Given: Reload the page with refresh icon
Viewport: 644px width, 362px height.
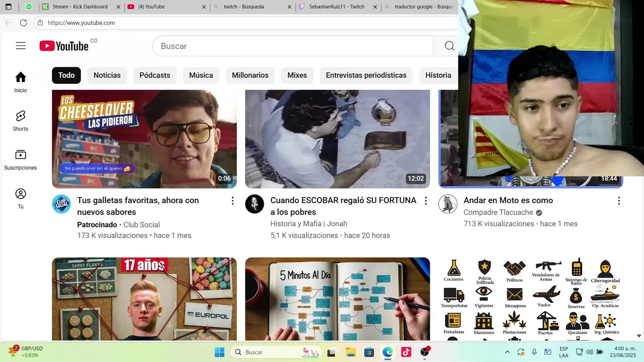Looking at the screenshot, I should [23, 23].
